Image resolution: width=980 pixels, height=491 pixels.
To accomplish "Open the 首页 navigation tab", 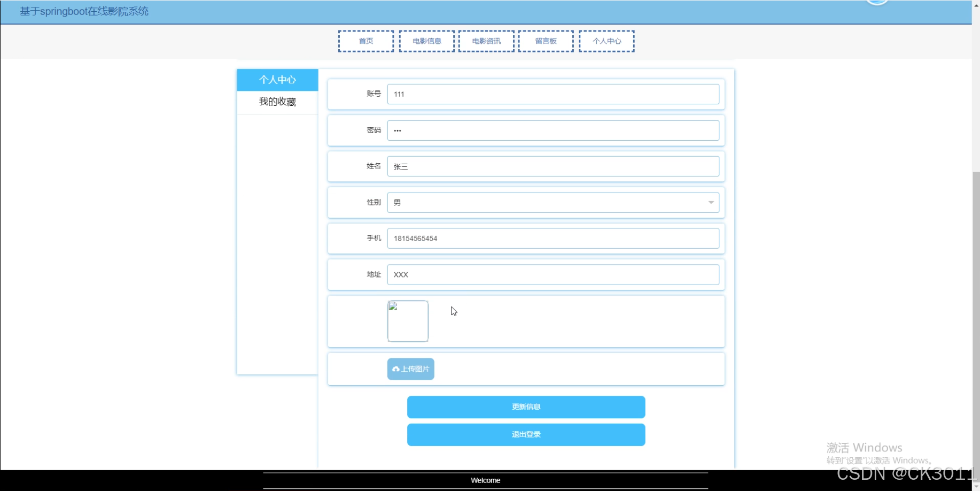I will coord(366,41).
